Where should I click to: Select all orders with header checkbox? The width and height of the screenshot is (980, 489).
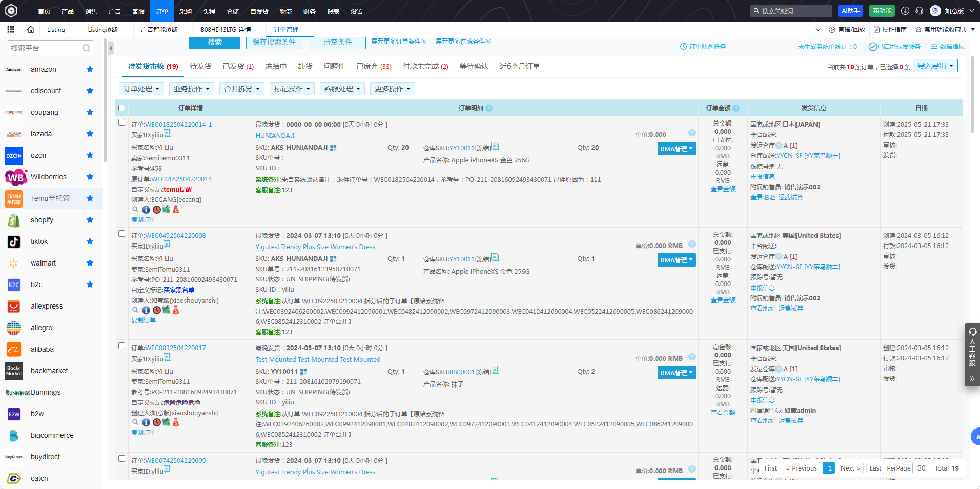pos(122,108)
